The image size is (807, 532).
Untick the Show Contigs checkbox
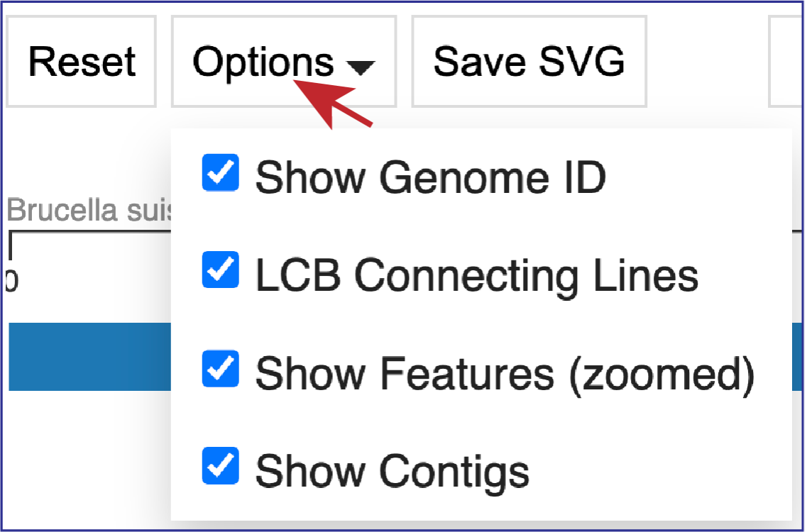[220, 465]
